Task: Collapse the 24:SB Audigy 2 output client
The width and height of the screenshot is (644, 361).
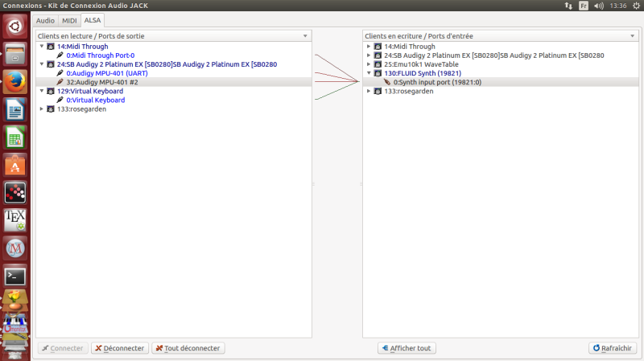Action: click(42, 64)
